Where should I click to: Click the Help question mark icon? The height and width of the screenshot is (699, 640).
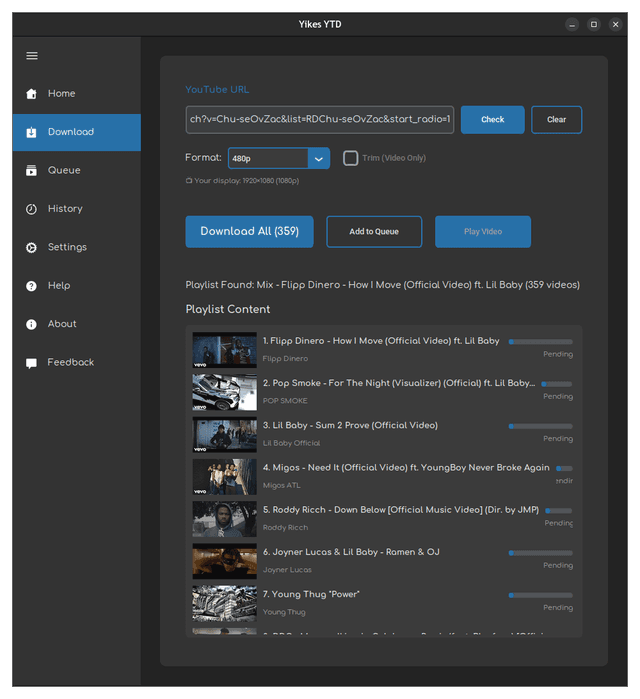pyautogui.click(x=31, y=286)
